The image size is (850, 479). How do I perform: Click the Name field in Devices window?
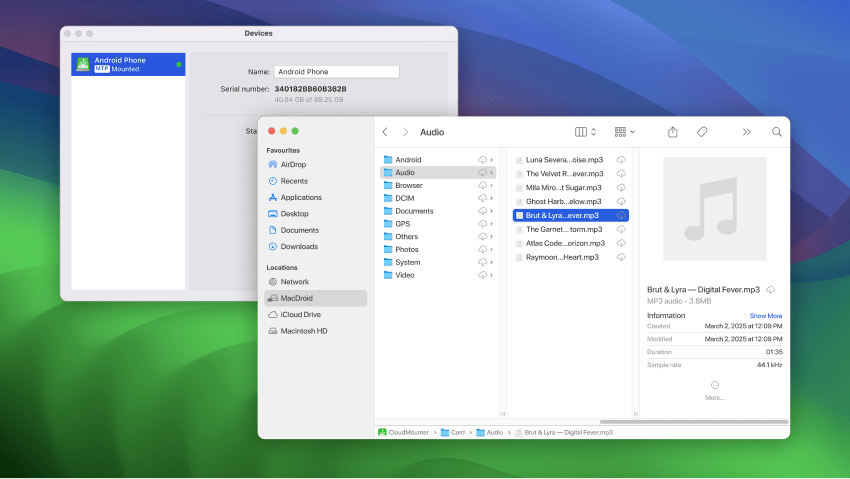point(337,72)
